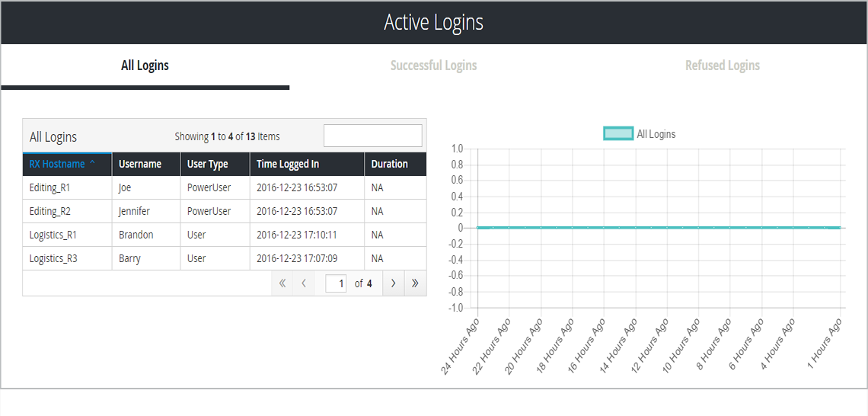Click the table search input field
This screenshot has height=416, width=868.
[372, 136]
